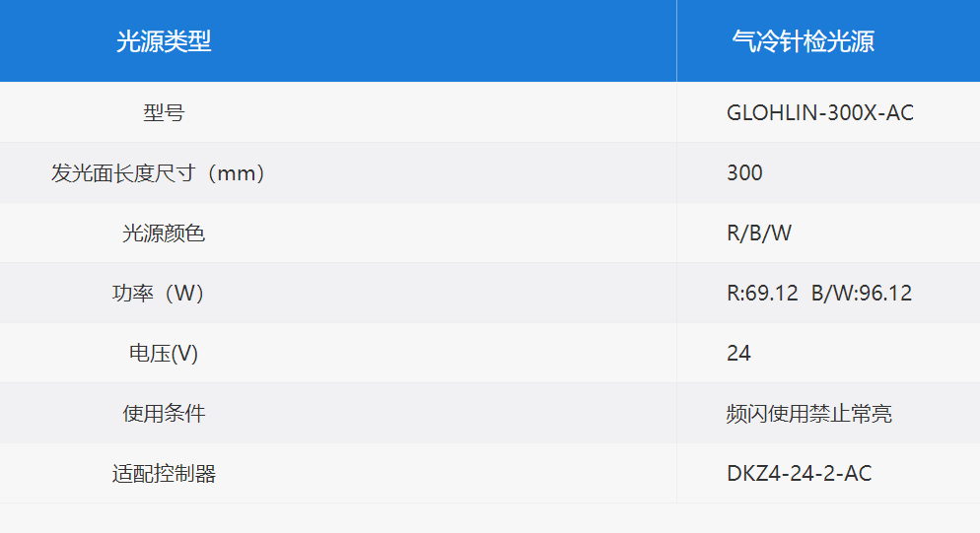Click the B/W:96.12 power value
The height and width of the screenshot is (533, 980).
[x=862, y=293]
